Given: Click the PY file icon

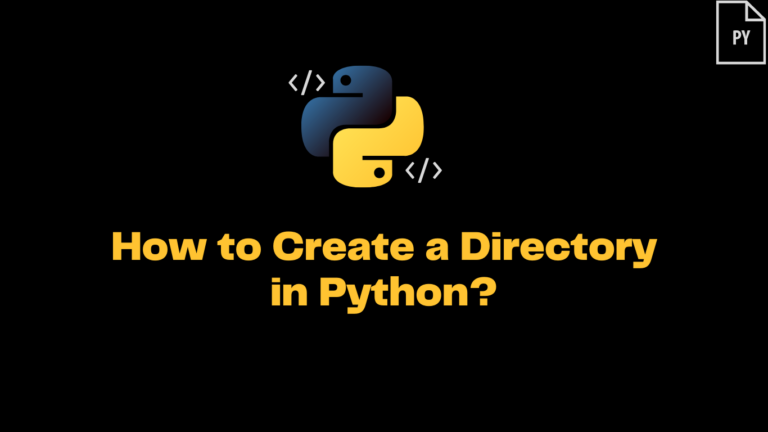Looking at the screenshot, I should [741, 32].
